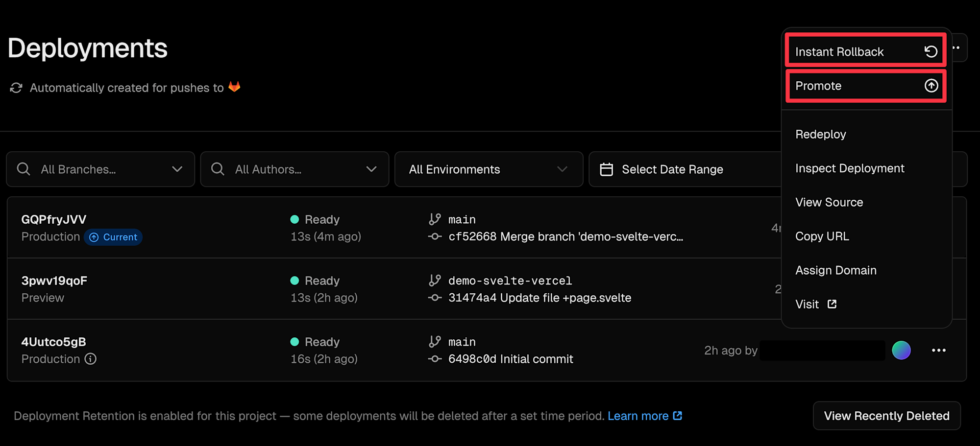Click the info icon beside 4Uutco5gB Production
The height and width of the screenshot is (446, 980).
coord(91,359)
